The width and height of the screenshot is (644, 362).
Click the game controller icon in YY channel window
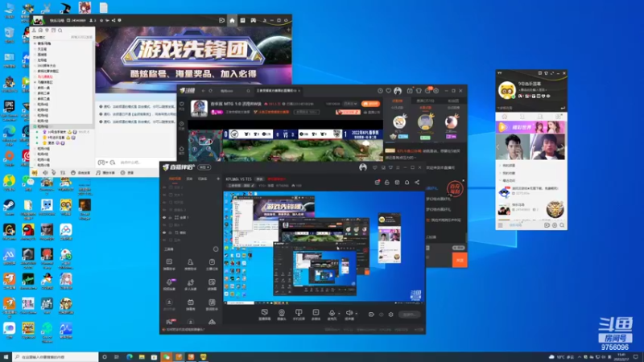click(254, 20)
